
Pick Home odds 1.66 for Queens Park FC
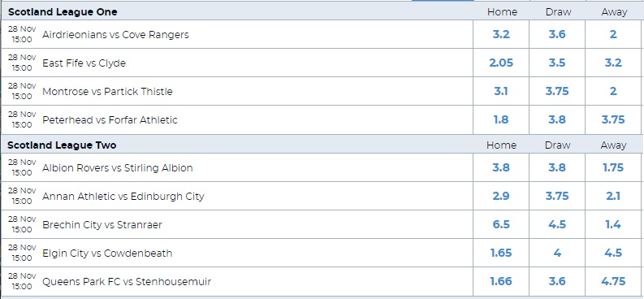(x=500, y=281)
